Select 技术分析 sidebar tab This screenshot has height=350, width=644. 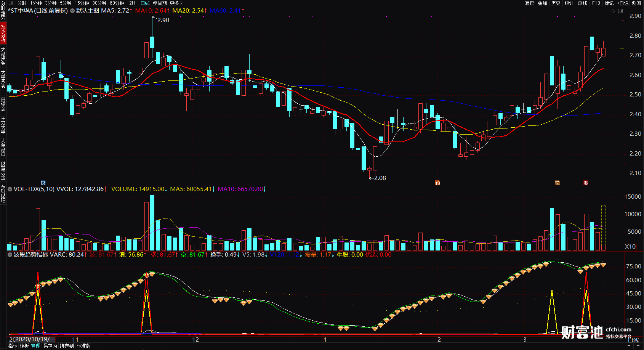[3, 32]
